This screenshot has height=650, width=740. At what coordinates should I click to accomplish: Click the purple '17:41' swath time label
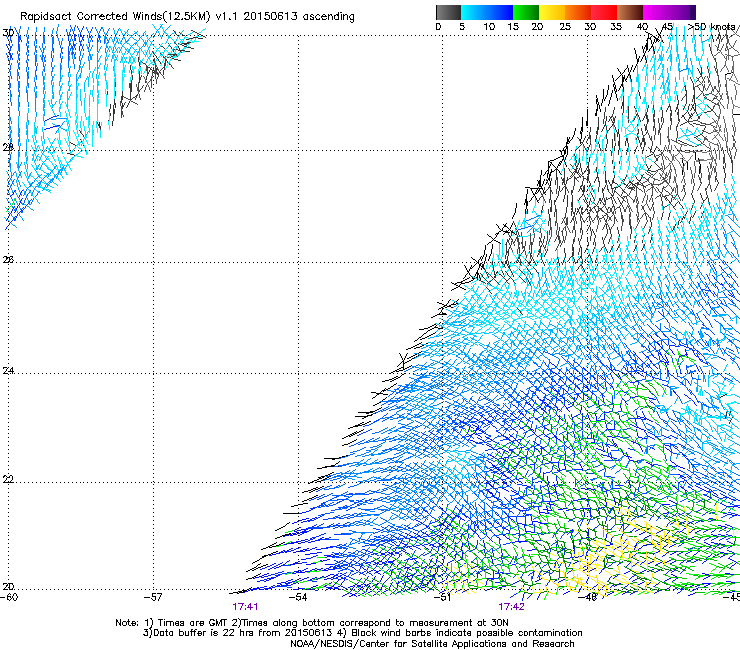[x=245, y=607]
